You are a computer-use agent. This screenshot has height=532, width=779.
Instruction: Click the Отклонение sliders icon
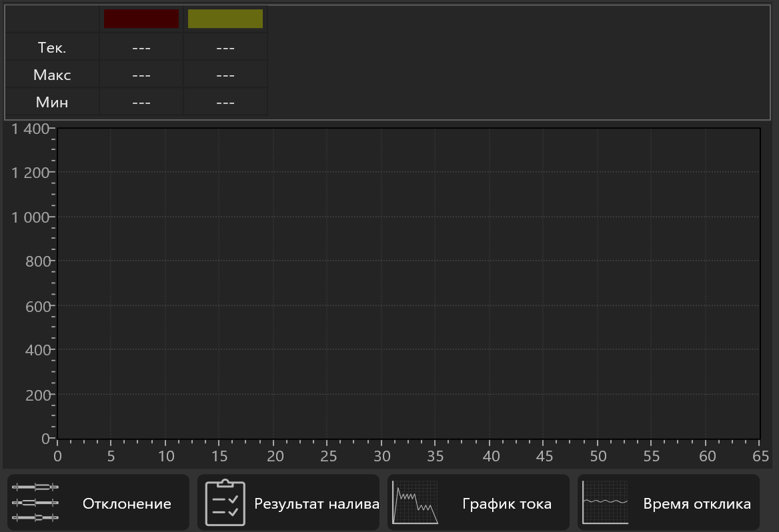pos(35,502)
